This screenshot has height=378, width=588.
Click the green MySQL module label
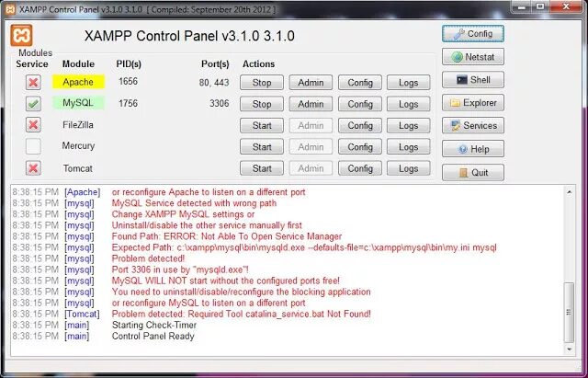click(78, 103)
